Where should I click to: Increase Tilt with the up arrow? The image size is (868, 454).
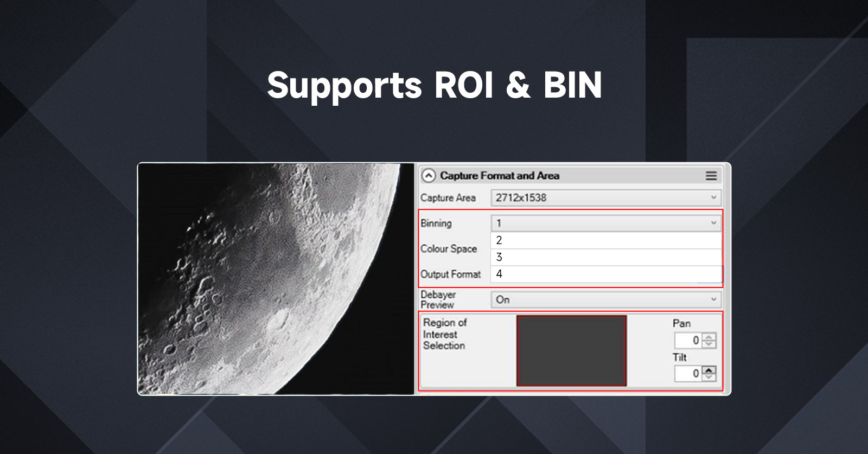709,370
